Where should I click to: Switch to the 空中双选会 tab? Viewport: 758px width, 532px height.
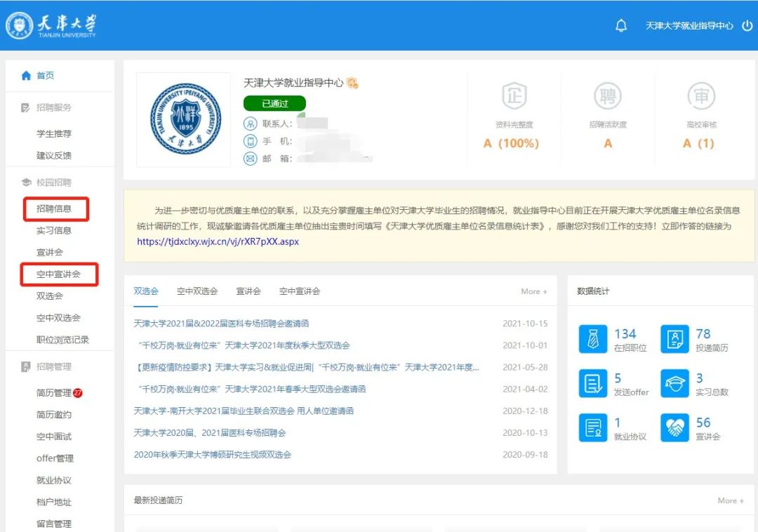[197, 291]
